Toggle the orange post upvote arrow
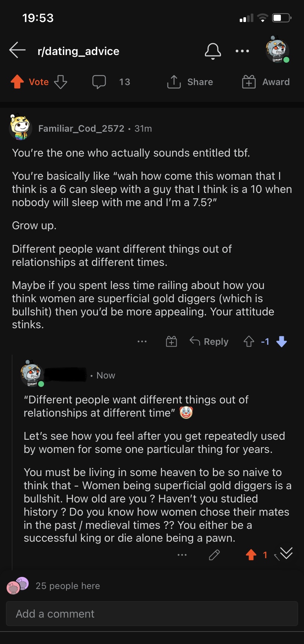The image size is (304, 644). (17, 82)
